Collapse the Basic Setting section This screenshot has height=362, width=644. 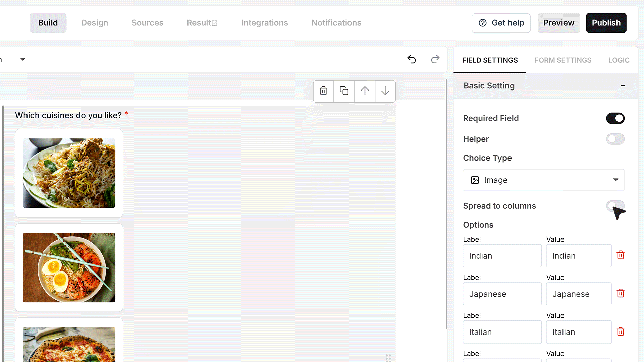click(x=623, y=86)
